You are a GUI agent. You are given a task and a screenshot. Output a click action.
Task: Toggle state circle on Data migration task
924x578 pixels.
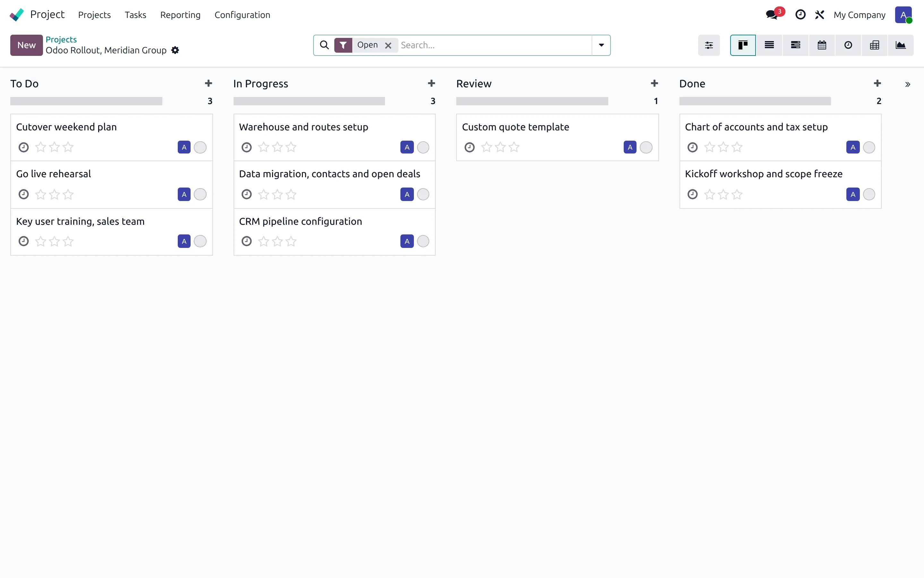point(423,194)
